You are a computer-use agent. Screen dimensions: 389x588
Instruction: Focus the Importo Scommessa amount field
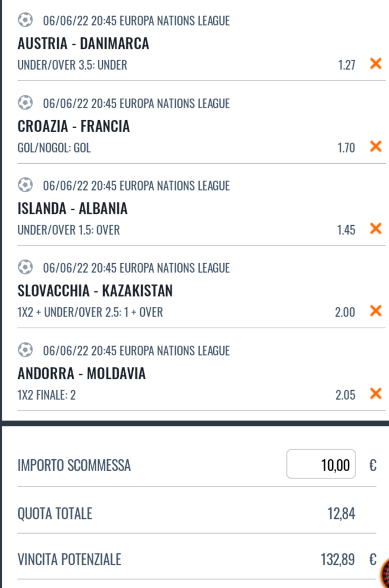tap(321, 466)
